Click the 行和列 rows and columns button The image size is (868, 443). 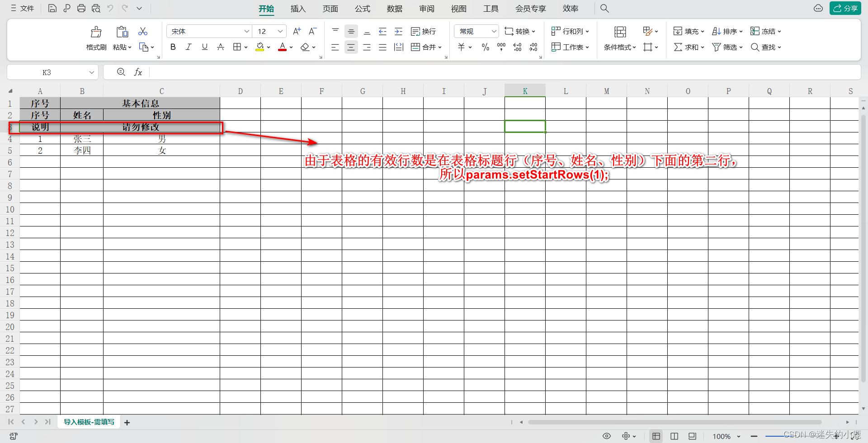(570, 31)
